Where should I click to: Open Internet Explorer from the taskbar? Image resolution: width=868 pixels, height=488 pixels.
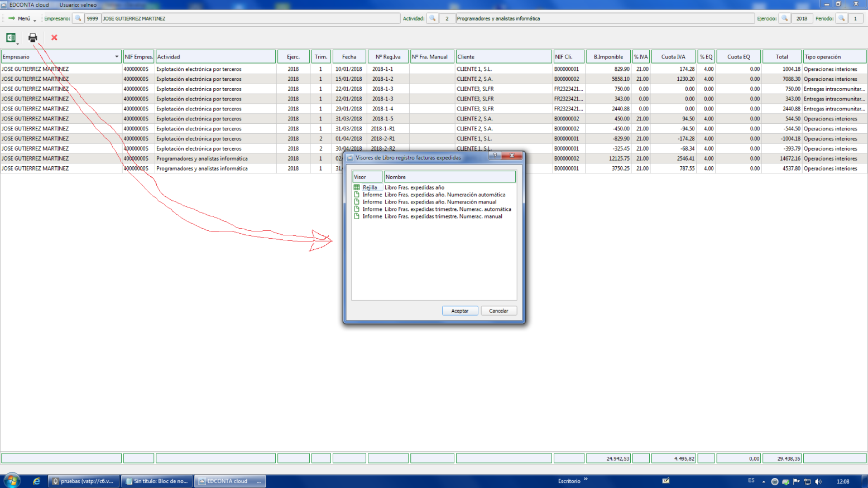37,481
